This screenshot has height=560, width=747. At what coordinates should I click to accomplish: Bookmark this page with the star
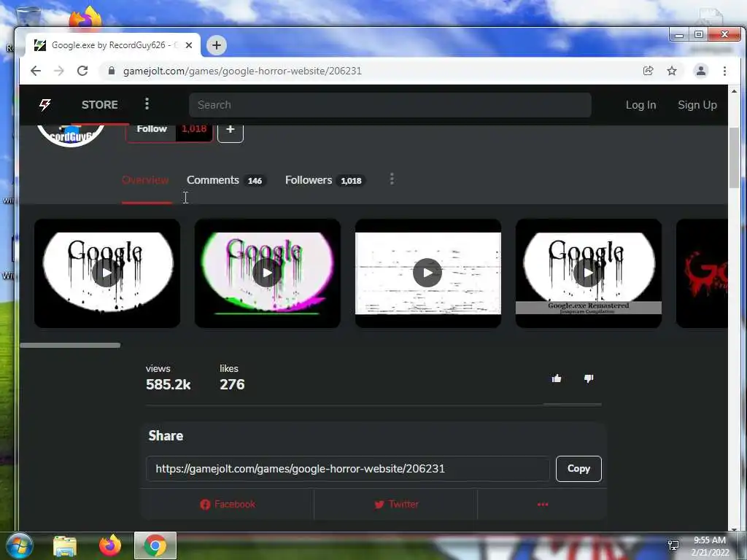(672, 71)
